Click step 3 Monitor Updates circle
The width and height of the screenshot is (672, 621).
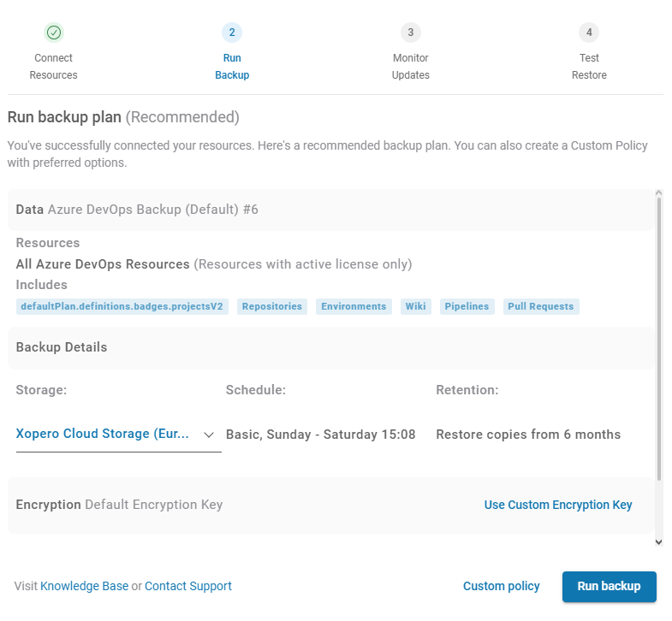pos(411,33)
